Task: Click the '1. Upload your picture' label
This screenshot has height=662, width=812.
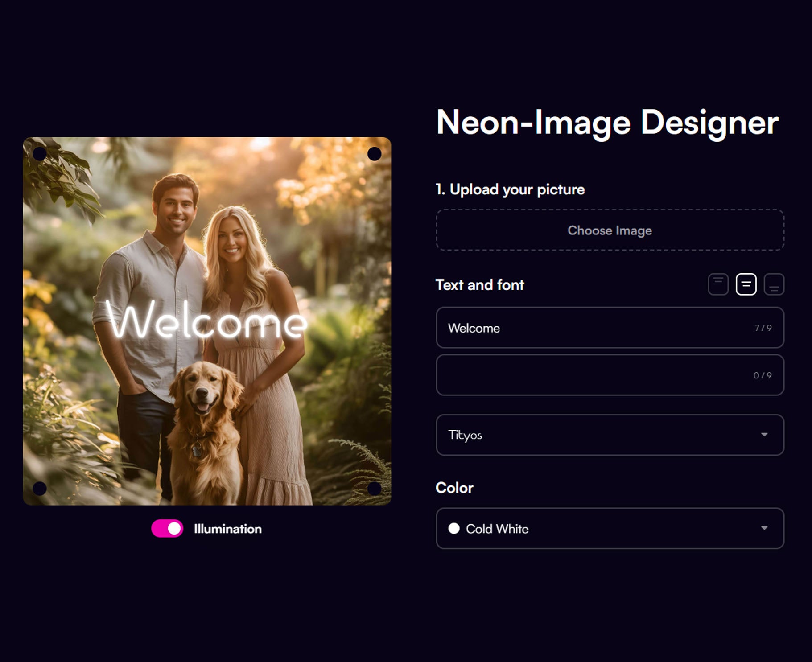Action: click(x=510, y=189)
